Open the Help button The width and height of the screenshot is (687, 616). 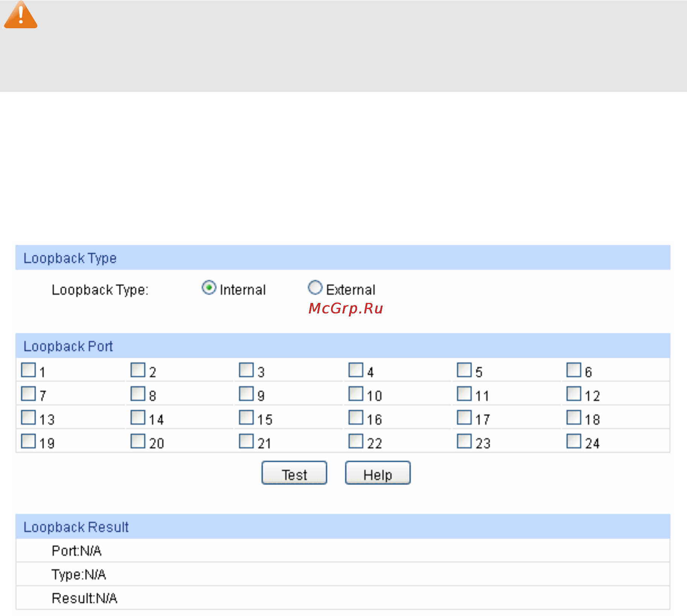click(378, 473)
